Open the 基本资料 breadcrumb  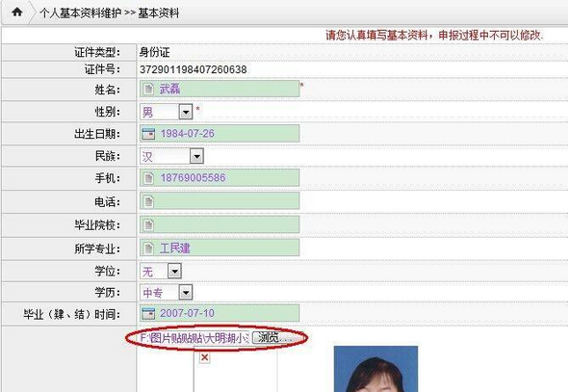[x=159, y=13]
